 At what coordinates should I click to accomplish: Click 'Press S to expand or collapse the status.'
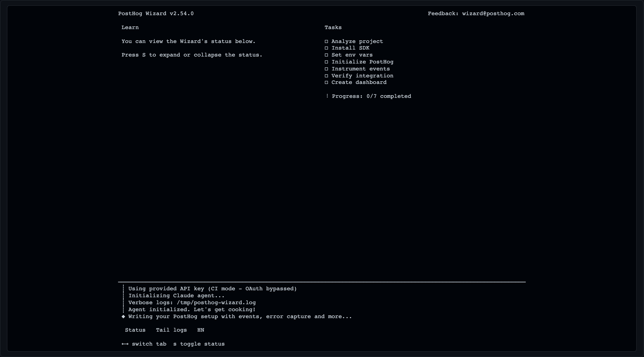pyautogui.click(x=192, y=55)
